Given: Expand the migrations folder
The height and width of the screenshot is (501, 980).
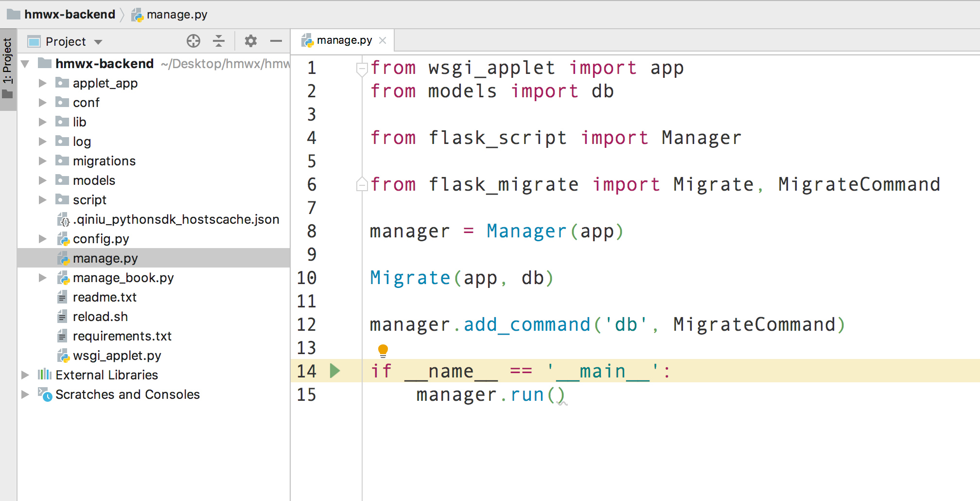Looking at the screenshot, I should pos(43,161).
